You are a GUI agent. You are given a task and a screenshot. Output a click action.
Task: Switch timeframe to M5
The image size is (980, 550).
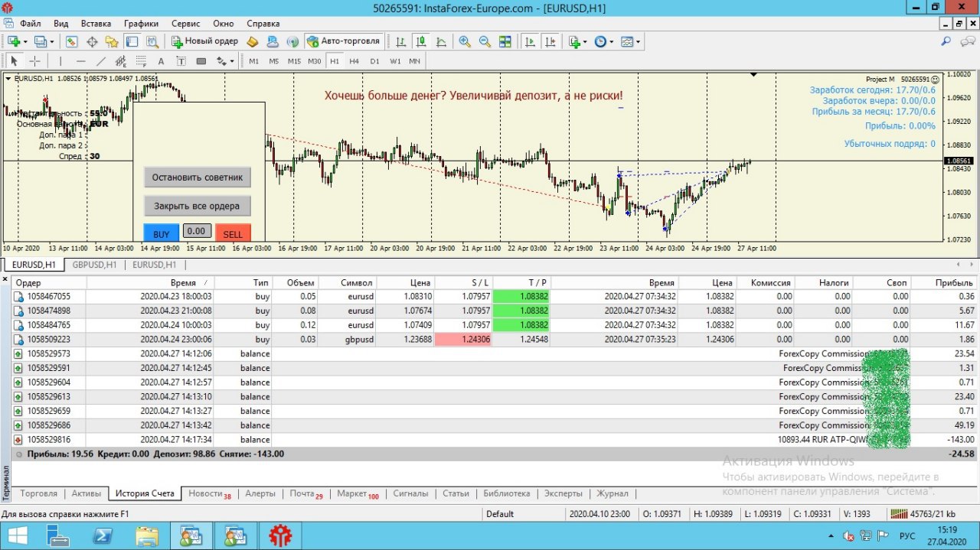[273, 61]
